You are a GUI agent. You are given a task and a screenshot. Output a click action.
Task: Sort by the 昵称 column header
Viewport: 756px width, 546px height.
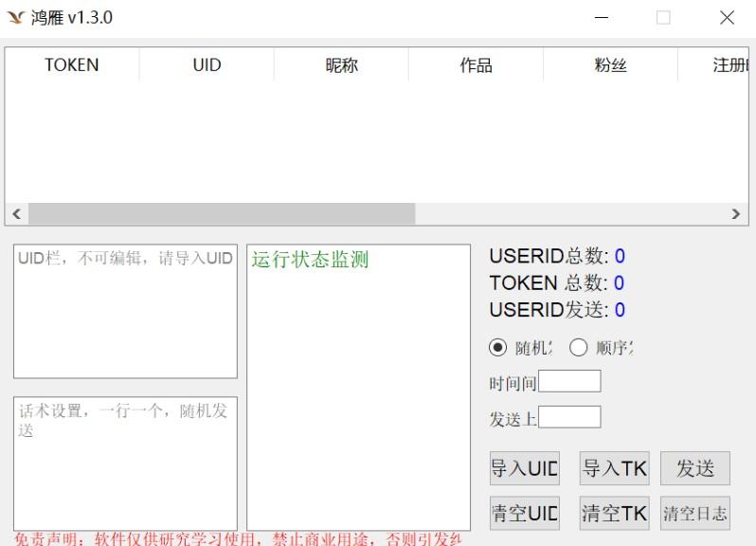click(x=341, y=65)
